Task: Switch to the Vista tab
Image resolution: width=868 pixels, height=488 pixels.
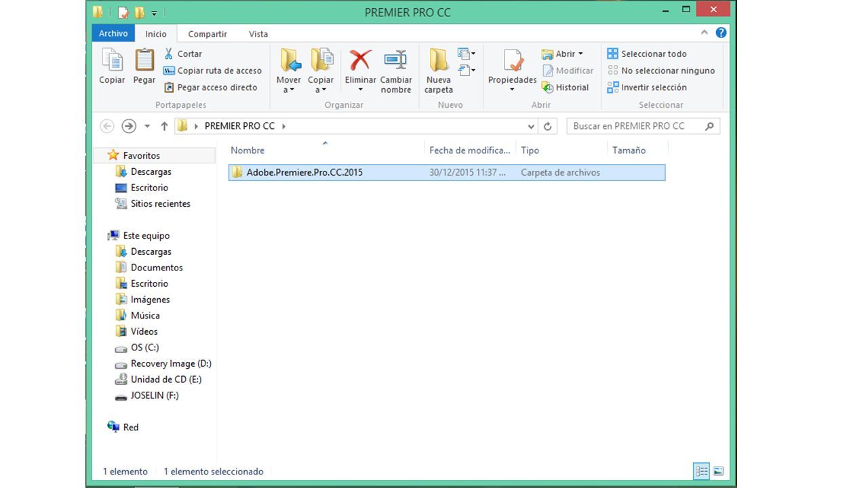Action: [x=258, y=34]
